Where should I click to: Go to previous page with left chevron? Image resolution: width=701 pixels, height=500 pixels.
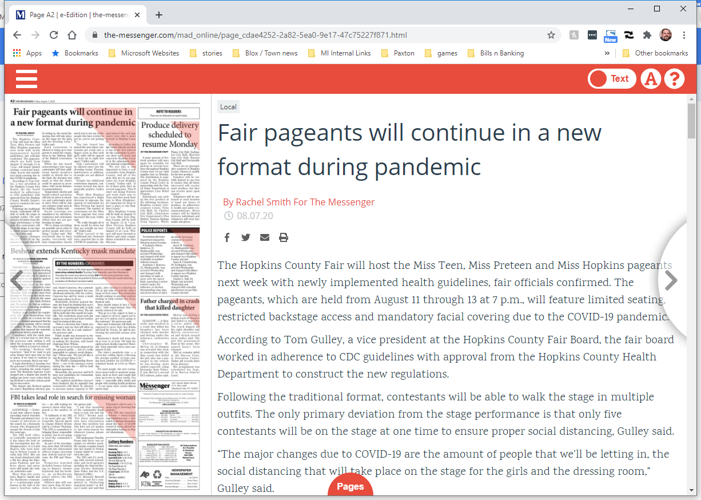(17, 281)
